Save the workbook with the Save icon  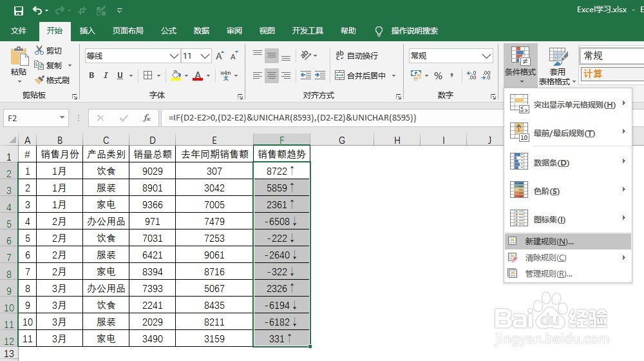point(19,11)
